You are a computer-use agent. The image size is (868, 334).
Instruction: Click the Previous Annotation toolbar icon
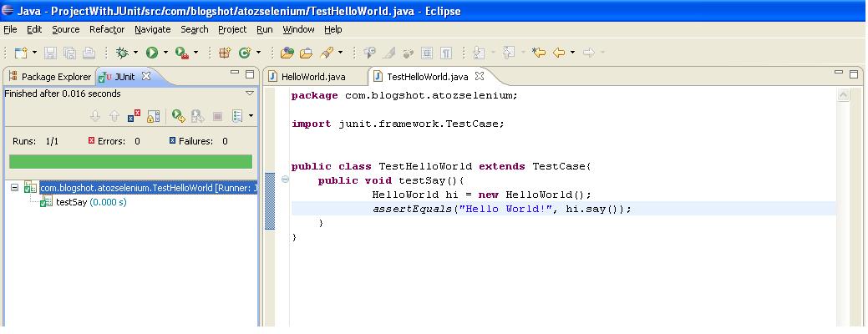tap(509, 53)
